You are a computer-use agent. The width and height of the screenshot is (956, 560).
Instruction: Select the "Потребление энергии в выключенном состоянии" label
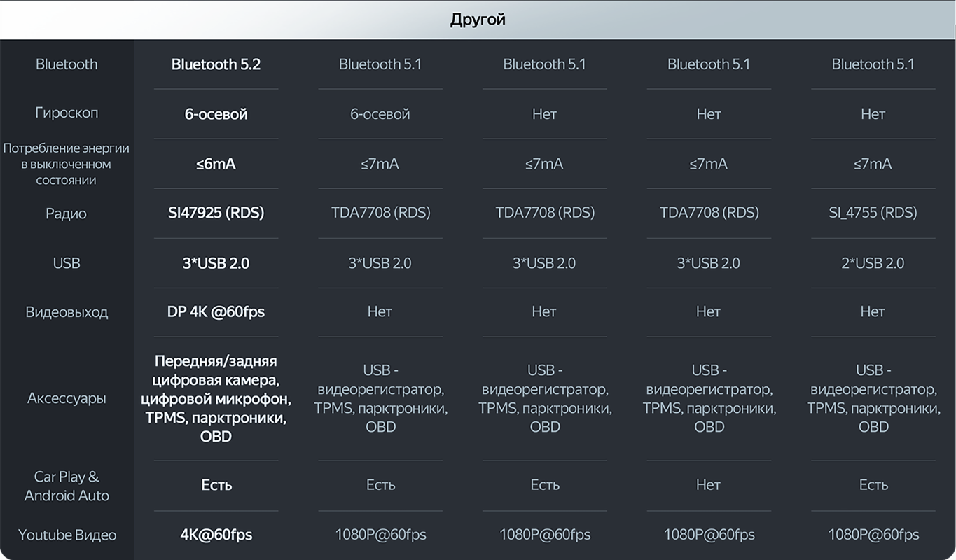click(x=67, y=164)
